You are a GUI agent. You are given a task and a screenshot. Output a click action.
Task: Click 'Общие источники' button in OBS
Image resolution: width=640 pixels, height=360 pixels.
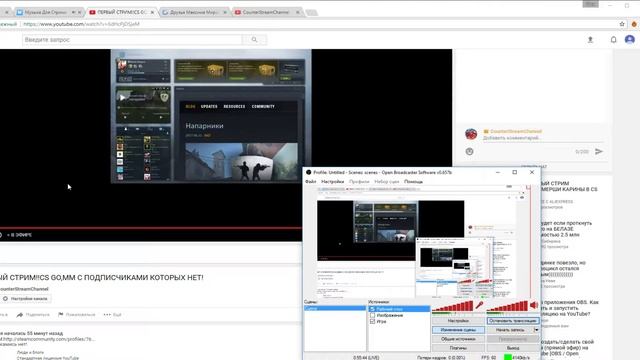pyautogui.click(x=458, y=339)
